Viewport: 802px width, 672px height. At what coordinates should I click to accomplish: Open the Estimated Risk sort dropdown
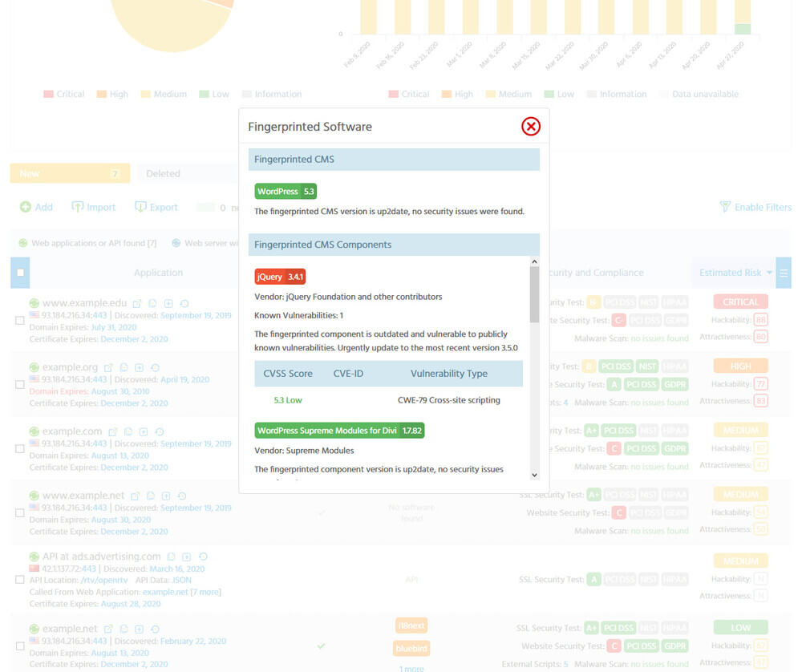[x=769, y=273]
